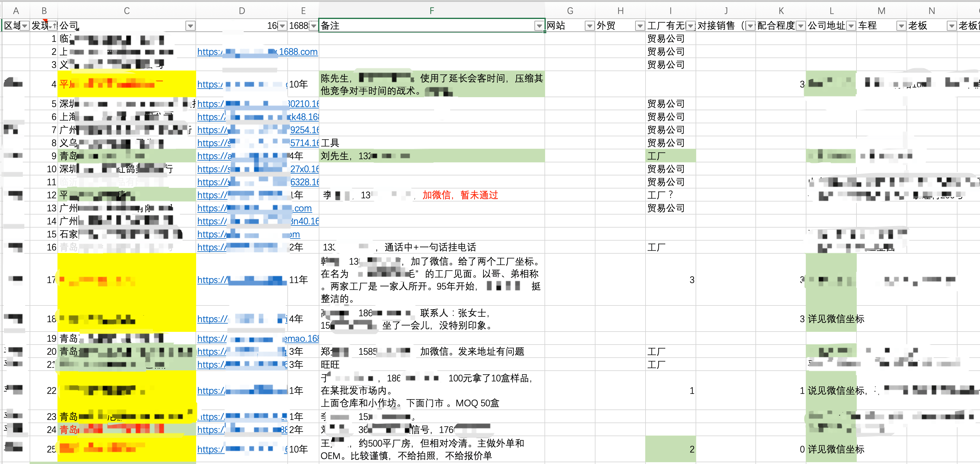Open the 外贸 filter arrow
Image resolution: width=980 pixels, height=464 pixels.
[x=640, y=26]
